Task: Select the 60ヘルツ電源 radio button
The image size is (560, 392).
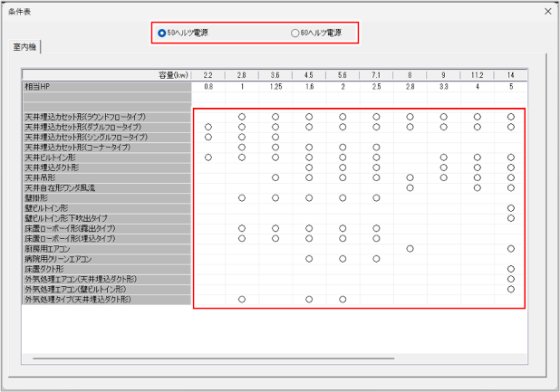Action: pyautogui.click(x=294, y=33)
